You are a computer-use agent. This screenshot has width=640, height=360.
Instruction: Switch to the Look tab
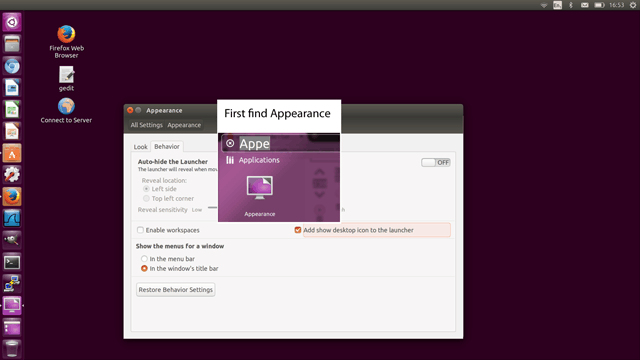[140, 147]
